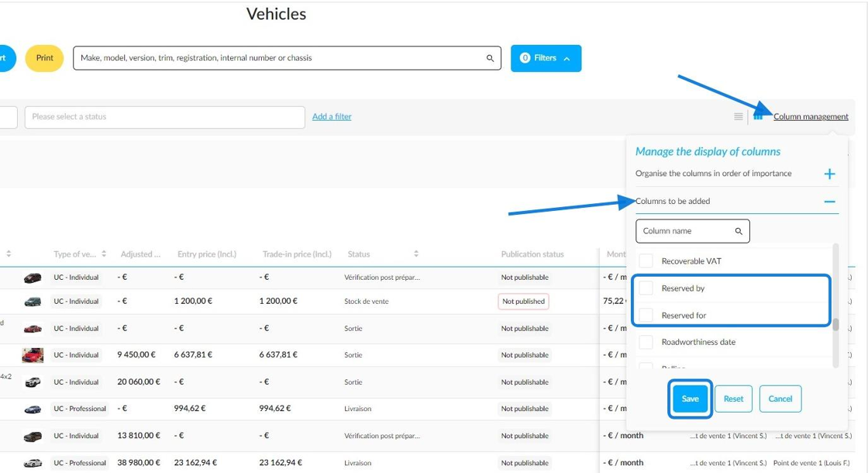Image resolution: width=868 pixels, height=473 pixels.
Task: Click the Reset button in column panel
Action: click(733, 399)
